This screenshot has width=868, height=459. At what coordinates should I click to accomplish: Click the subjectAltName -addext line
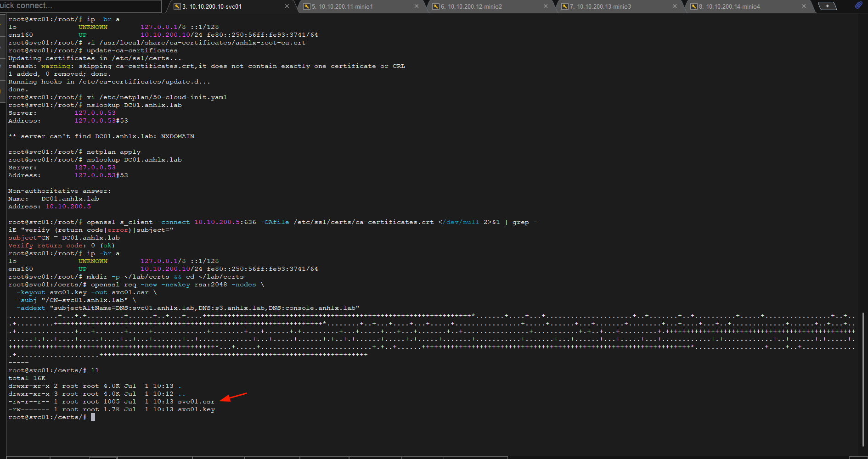(x=188, y=308)
